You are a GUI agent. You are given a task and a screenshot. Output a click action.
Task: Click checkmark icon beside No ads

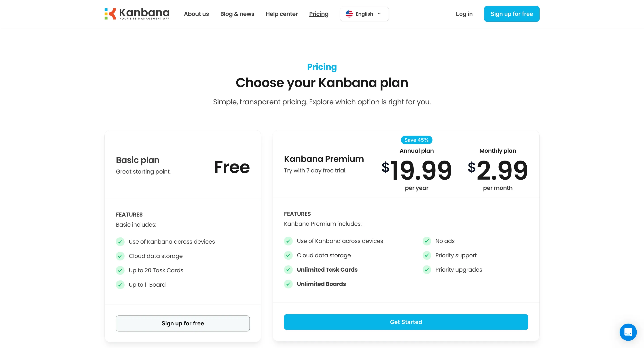427,241
